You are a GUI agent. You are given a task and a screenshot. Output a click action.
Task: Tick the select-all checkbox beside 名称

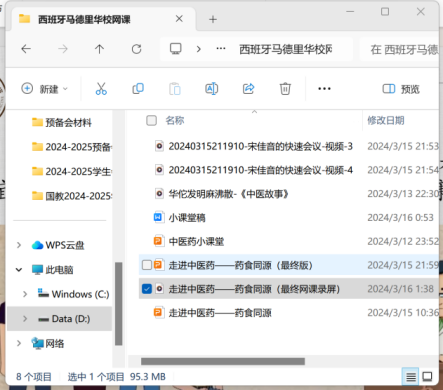click(151, 120)
